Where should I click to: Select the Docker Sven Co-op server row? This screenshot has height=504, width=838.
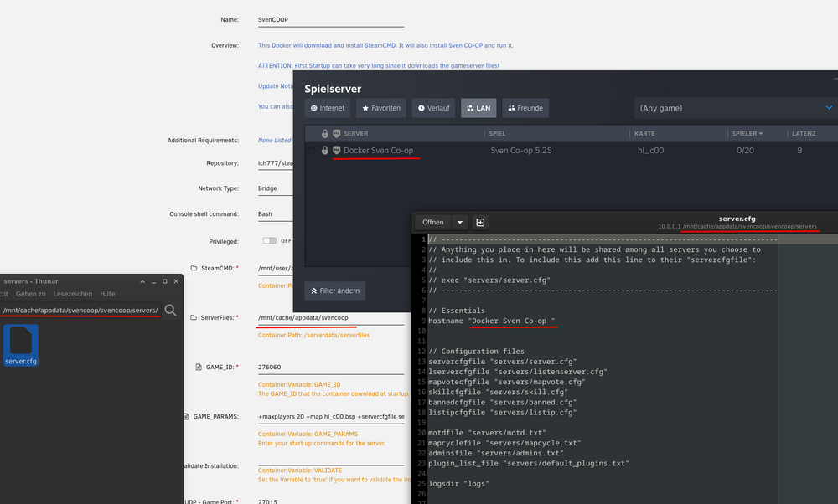click(572, 151)
